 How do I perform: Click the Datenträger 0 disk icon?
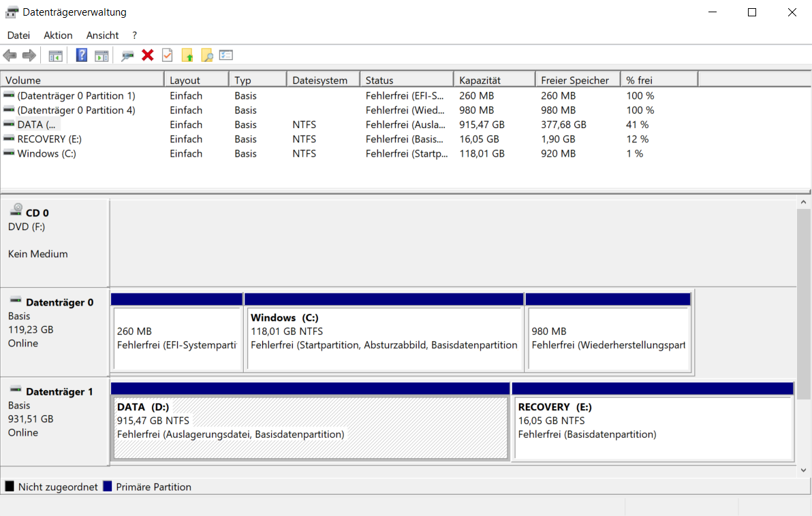16,300
